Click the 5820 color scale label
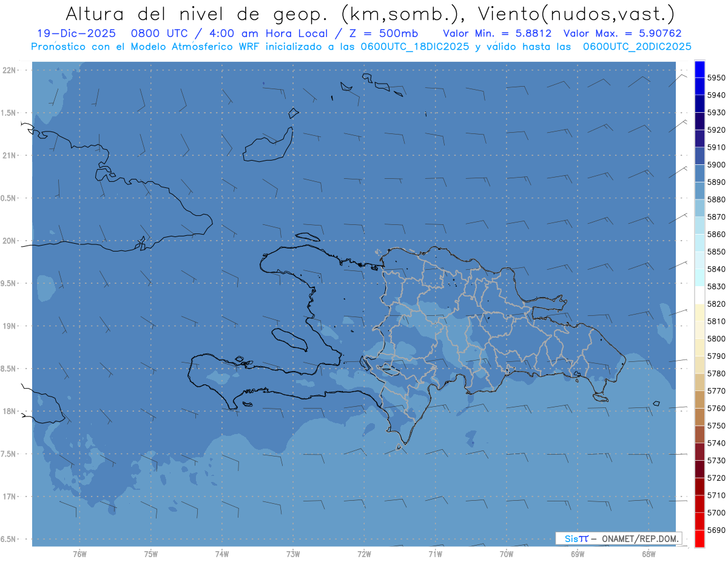 click(x=716, y=304)
